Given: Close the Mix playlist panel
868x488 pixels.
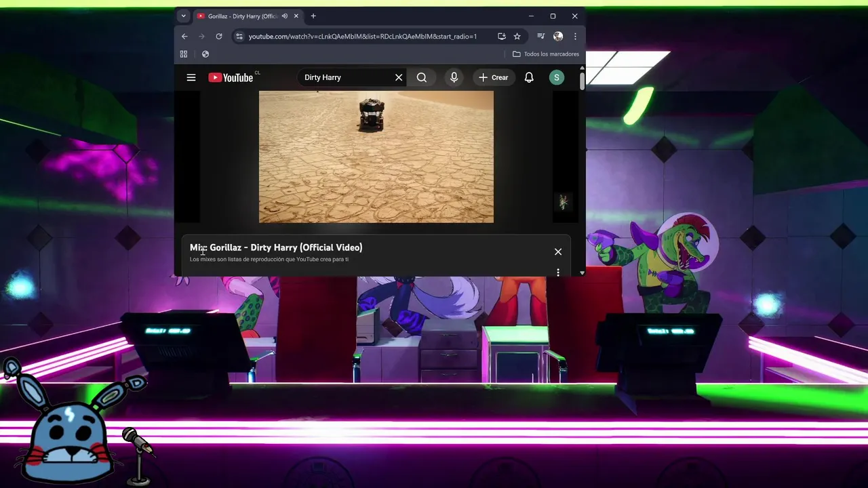Looking at the screenshot, I should [558, 251].
